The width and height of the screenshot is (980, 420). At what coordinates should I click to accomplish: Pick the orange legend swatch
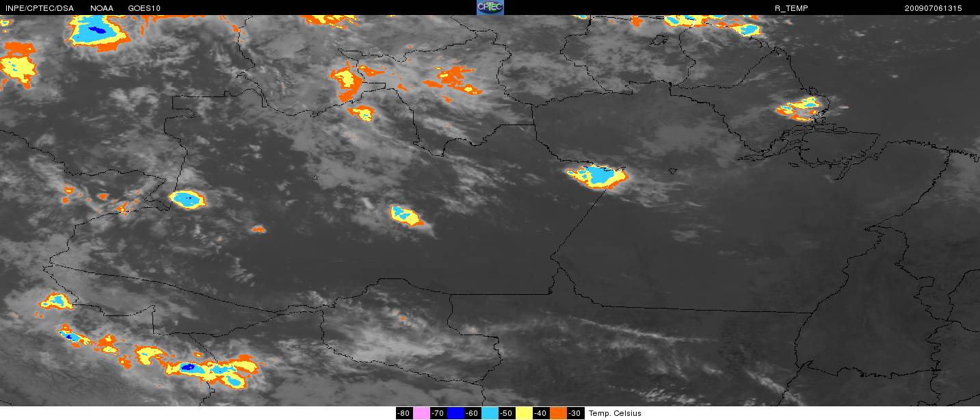click(x=558, y=413)
